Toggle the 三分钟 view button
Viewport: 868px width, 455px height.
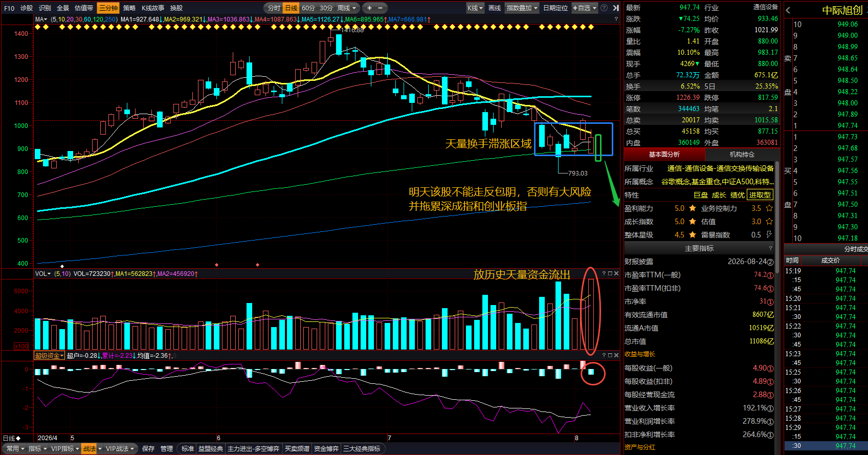[108, 8]
